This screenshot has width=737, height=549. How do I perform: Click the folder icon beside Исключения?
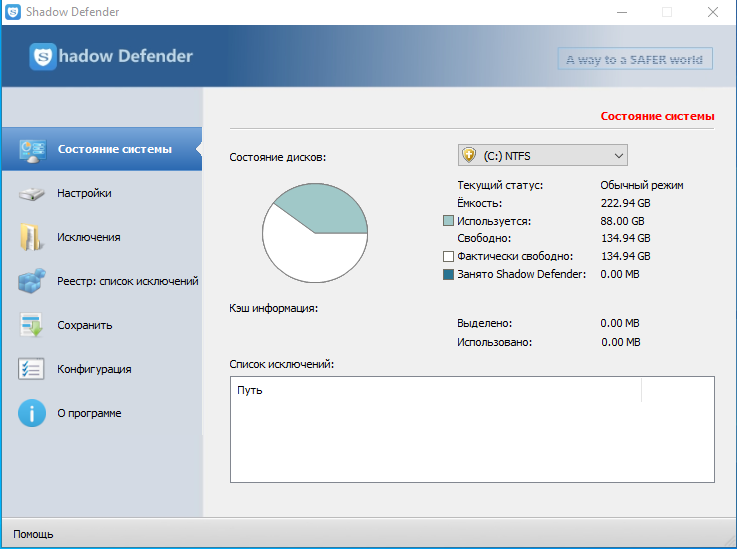(31, 237)
